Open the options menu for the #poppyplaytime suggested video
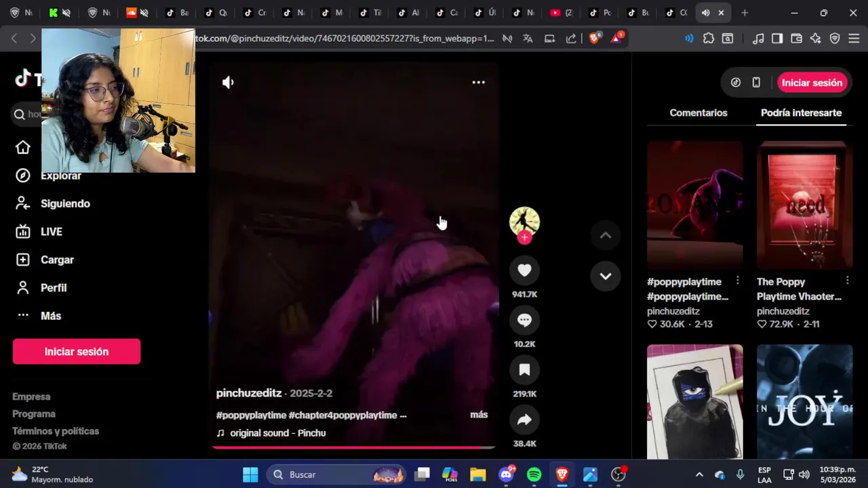Image resolution: width=868 pixels, height=488 pixels. pos(738,281)
